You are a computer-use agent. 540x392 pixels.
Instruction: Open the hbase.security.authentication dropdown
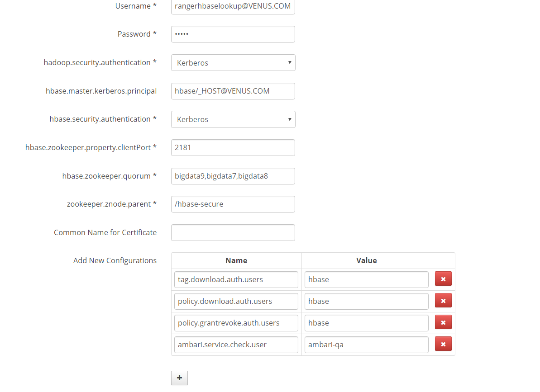click(x=233, y=119)
